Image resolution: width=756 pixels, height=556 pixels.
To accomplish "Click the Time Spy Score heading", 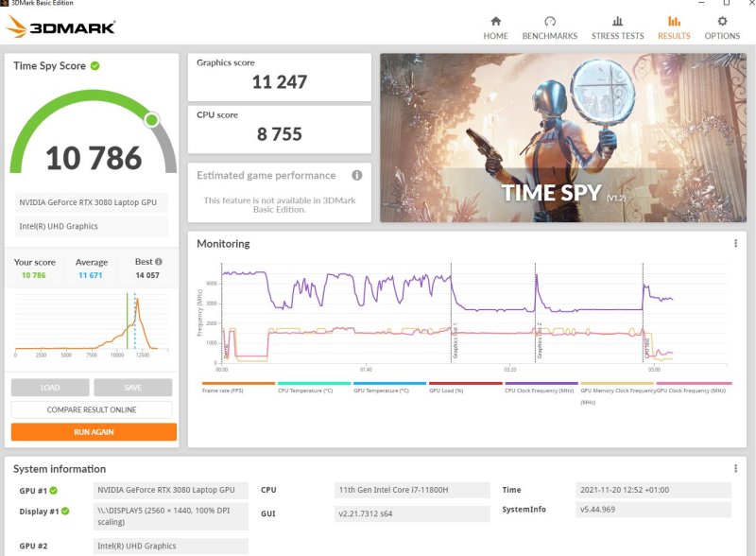I will 50,65.
